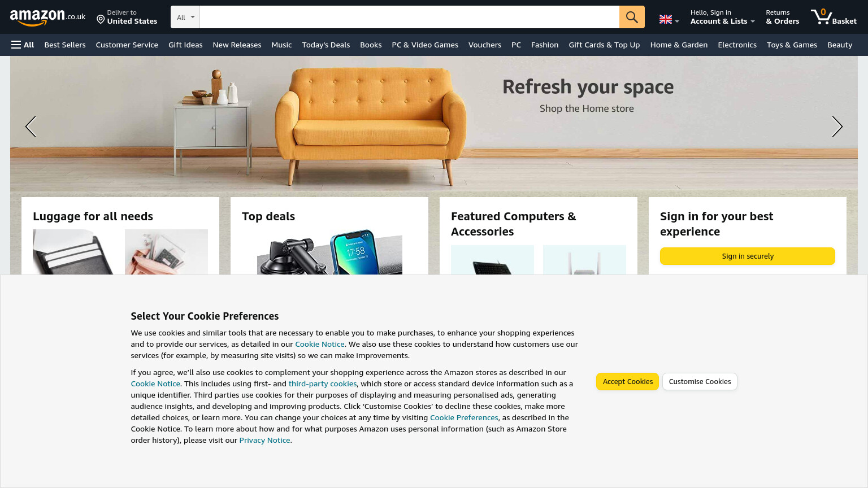The image size is (868, 488).
Task: Go to Electronics navigation item
Action: (x=737, y=45)
